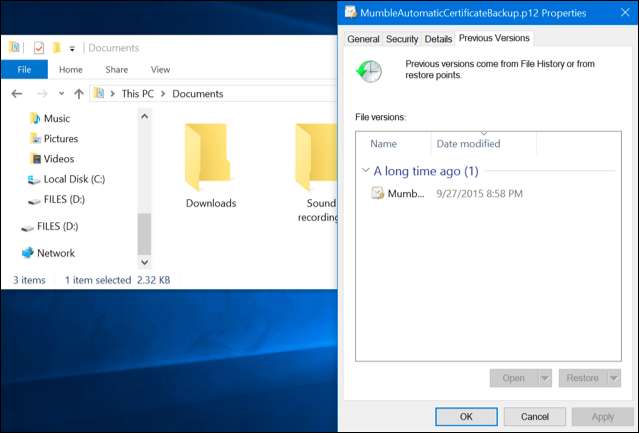639x433 pixels.
Task: Click the address bar folder icon
Action: point(99,93)
